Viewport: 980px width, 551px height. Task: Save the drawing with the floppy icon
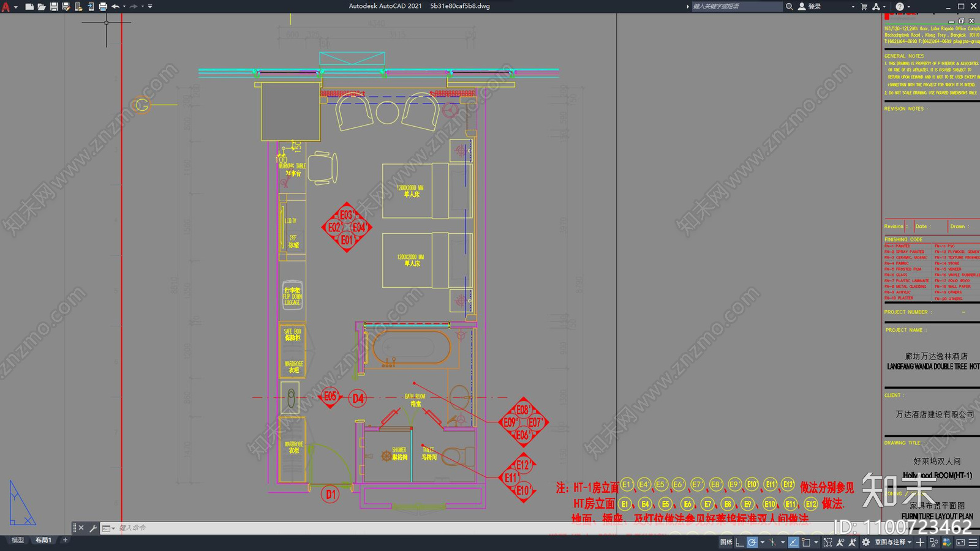click(54, 6)
